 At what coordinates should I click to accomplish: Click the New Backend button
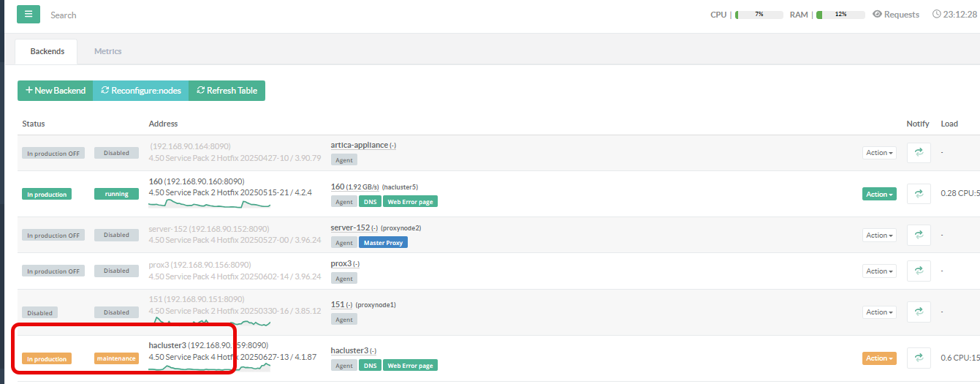[56, 91]
